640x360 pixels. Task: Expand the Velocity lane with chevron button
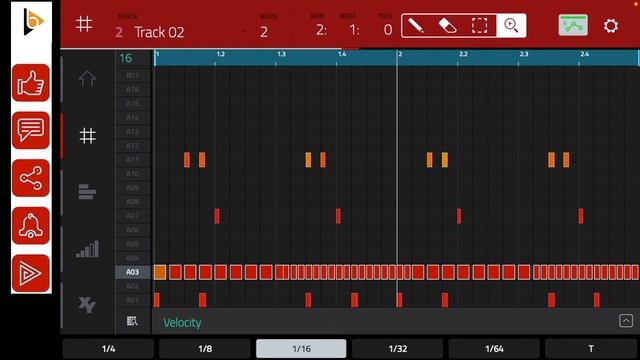(x=626, y=321)
